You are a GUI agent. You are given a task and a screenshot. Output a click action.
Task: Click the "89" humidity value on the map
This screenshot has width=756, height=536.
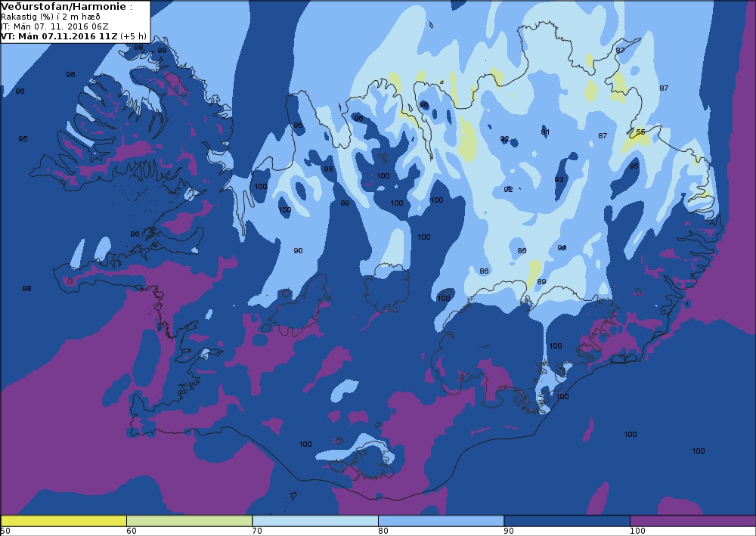[541, 281]
